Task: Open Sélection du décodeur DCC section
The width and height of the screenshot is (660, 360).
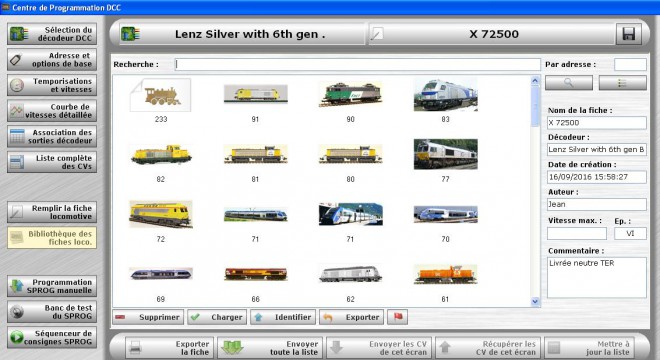Action: [x=52, y=34]
